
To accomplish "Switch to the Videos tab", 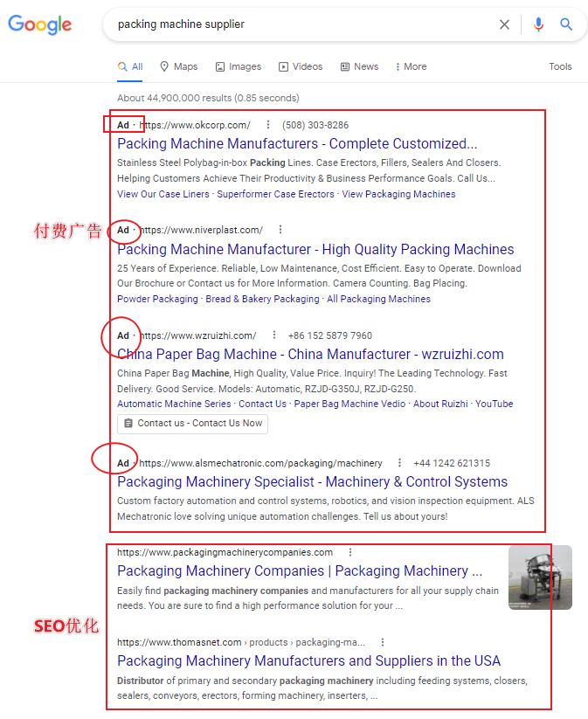I will (301, 67).
